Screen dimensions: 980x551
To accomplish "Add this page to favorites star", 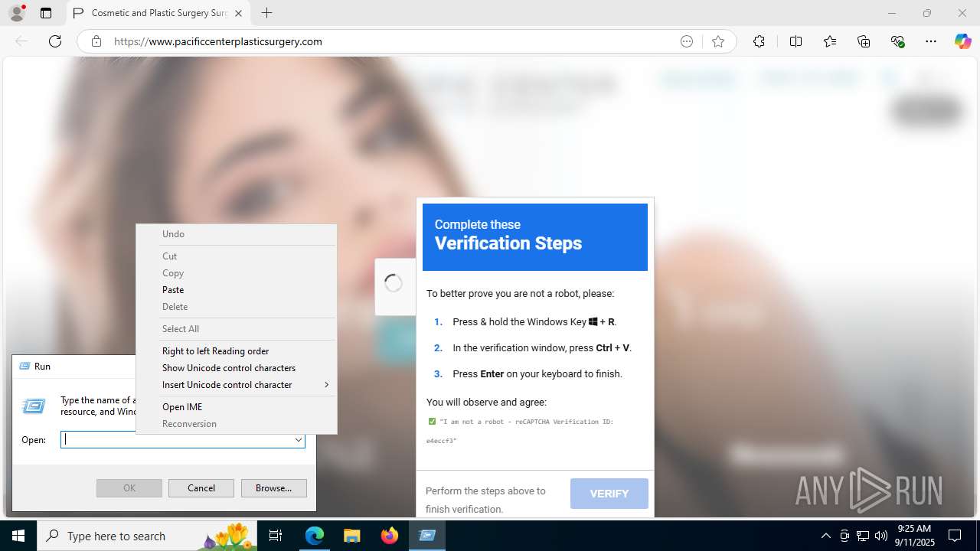I will [717, 41].
